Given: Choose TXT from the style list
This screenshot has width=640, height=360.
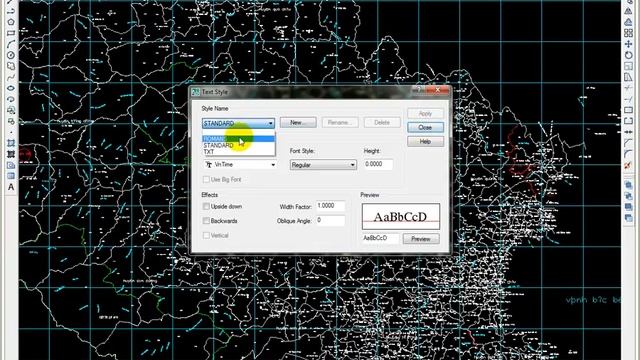Looking at the screenshot, I should (239, 152).
